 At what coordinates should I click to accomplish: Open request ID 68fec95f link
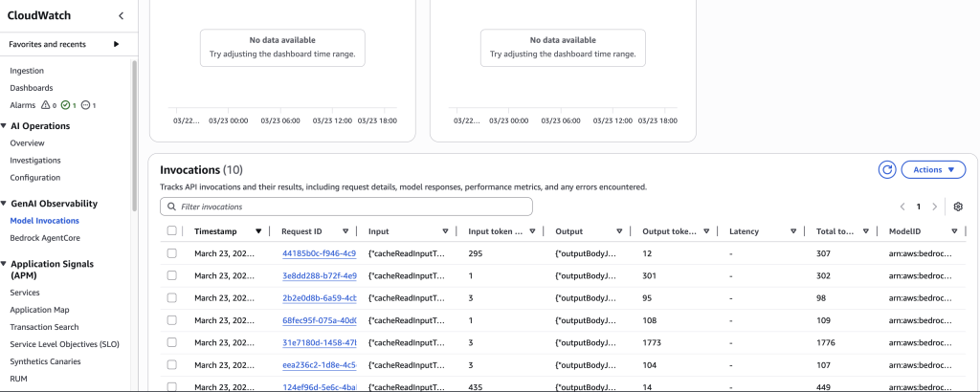[319, 320]
